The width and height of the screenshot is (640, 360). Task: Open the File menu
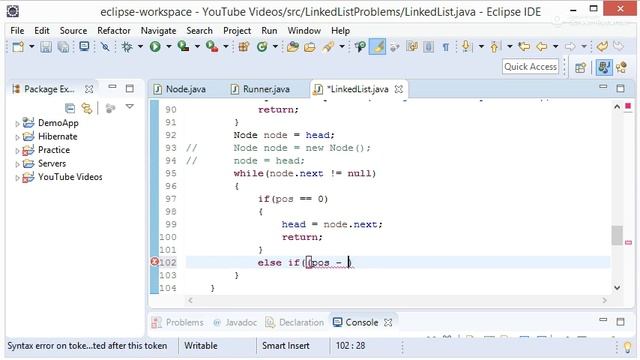click(17, 31)
